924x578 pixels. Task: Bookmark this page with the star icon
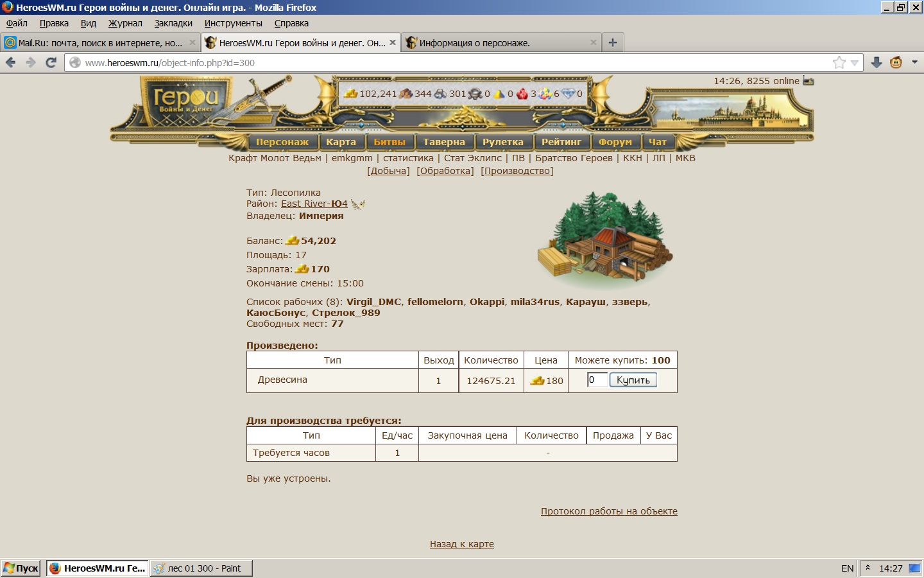click(x=839, y=62)
